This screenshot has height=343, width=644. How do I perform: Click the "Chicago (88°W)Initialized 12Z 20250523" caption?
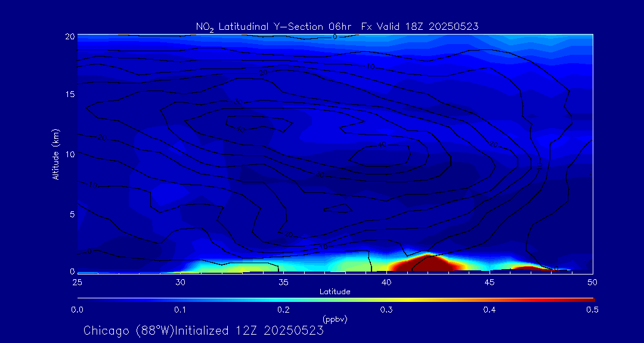click(x=203, y=330)
